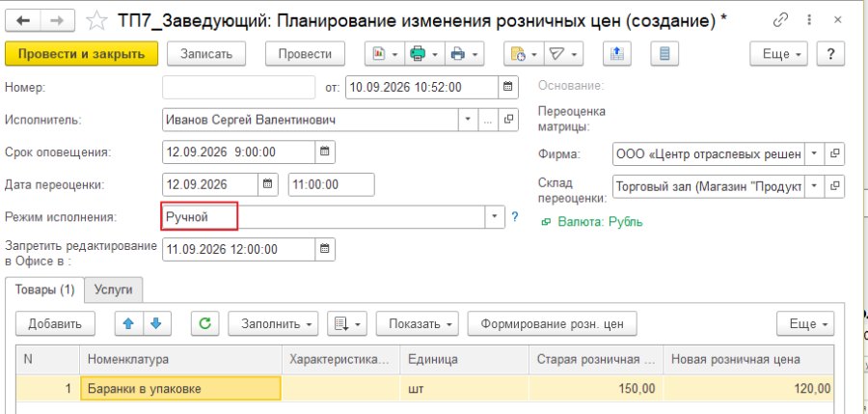Screen dimensions: 868x414
Task: Click the ellipsis select button for Исполнитель
Action: point(487,120)
